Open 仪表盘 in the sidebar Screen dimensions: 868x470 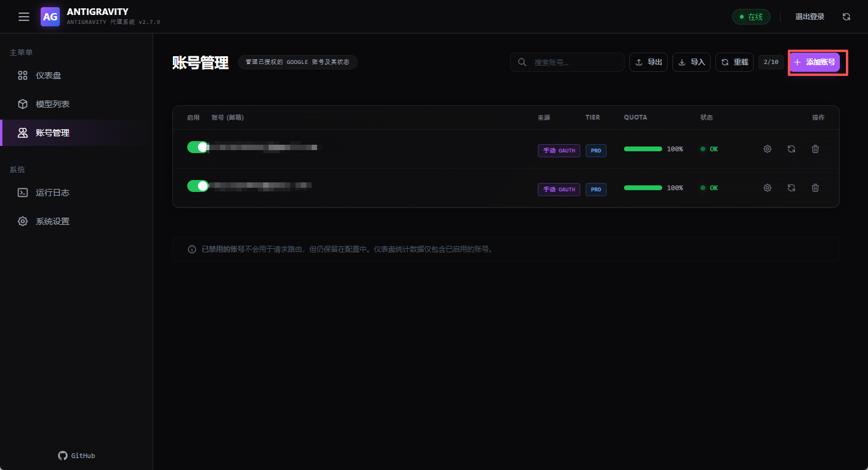tap(77, 75)
